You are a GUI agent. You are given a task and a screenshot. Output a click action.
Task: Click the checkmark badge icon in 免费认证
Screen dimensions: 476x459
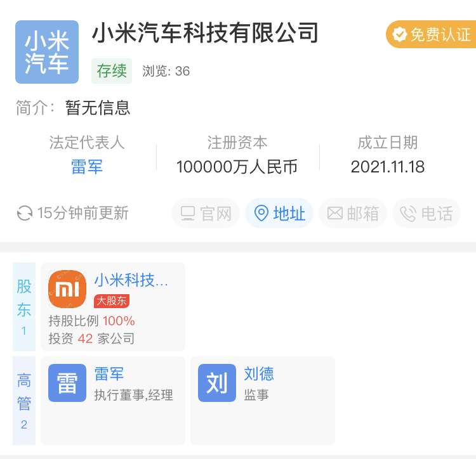point(399,34)
